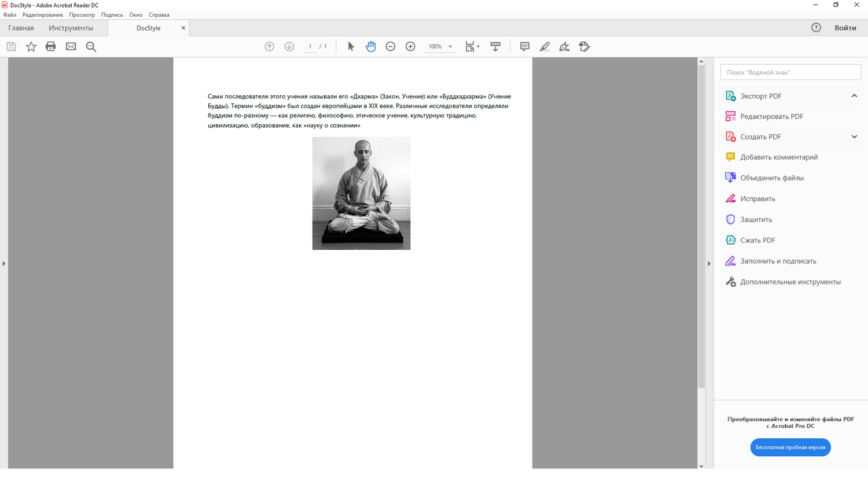Click the Acrobat Pro DC promo text
The width and height of the screenshot is (868, 488).
tap(790, 423)
